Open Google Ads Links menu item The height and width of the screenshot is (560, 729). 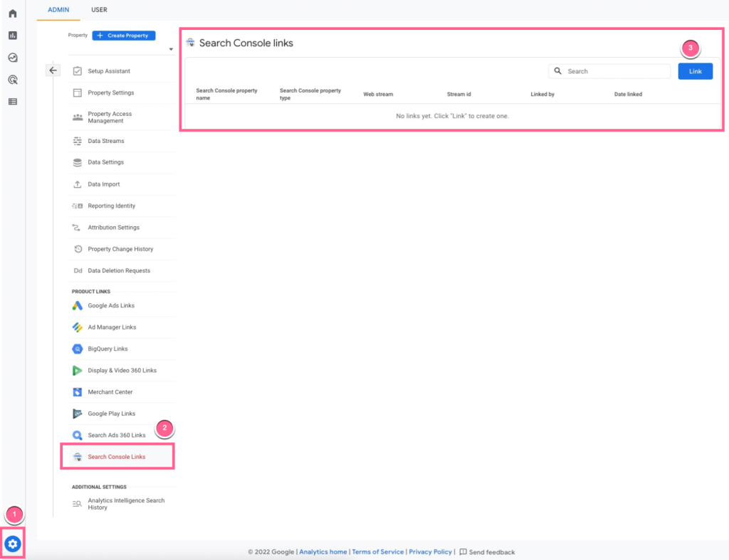coord(122,306)
